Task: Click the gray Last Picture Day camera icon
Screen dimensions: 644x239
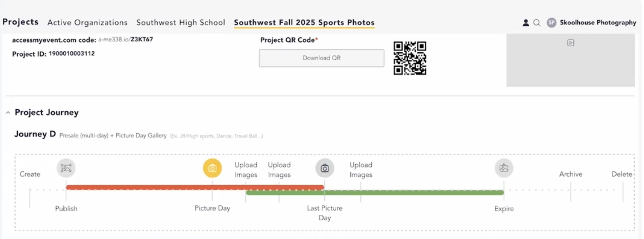Action: (325, 168)
